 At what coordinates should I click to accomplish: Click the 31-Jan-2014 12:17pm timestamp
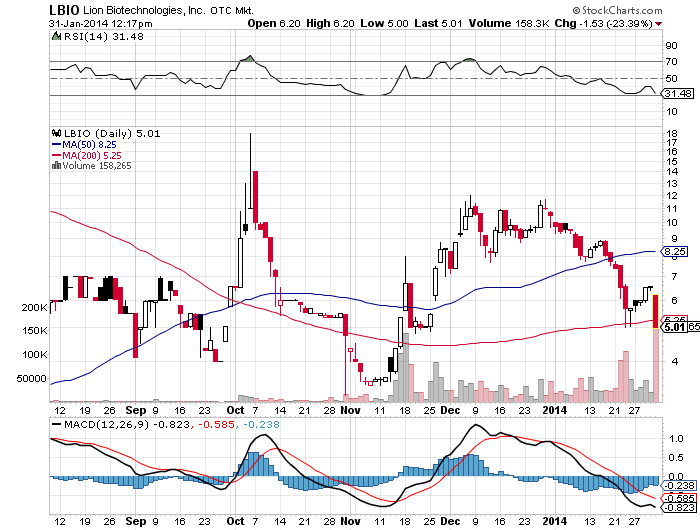pyautogui.click(x=100, y=24)
